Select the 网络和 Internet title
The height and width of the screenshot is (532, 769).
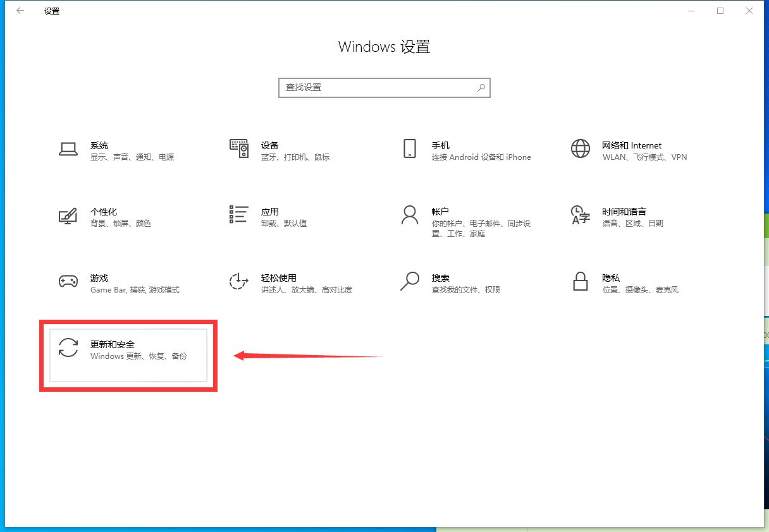click(632, 145)
